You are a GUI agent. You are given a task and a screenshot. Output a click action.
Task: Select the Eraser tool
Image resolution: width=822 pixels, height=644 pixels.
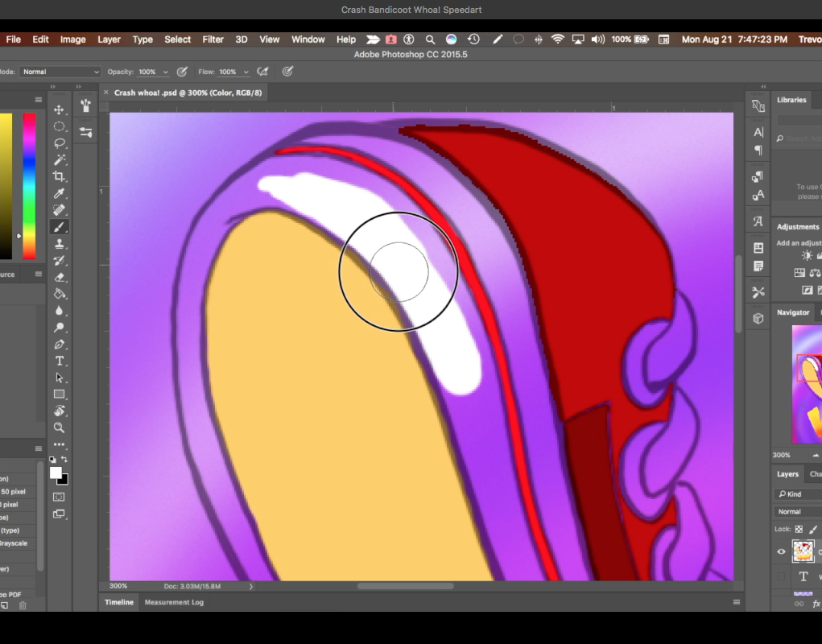click(60, 277)
